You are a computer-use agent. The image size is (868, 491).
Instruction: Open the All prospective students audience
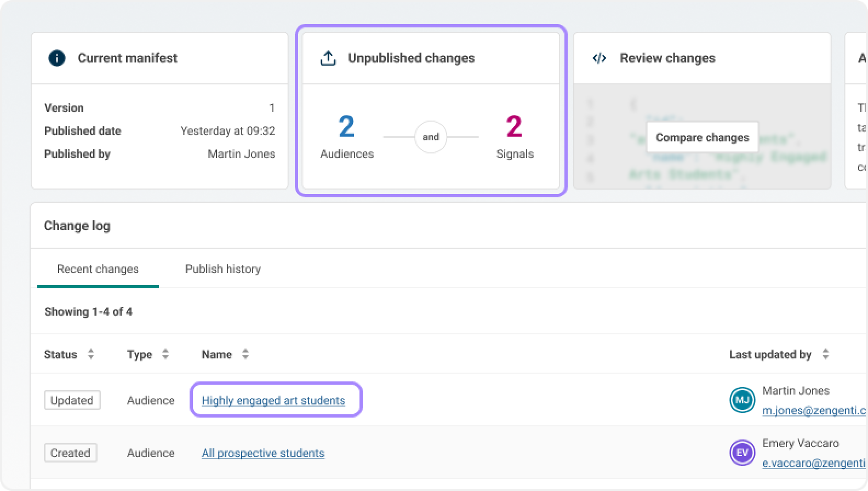point(262,453)
